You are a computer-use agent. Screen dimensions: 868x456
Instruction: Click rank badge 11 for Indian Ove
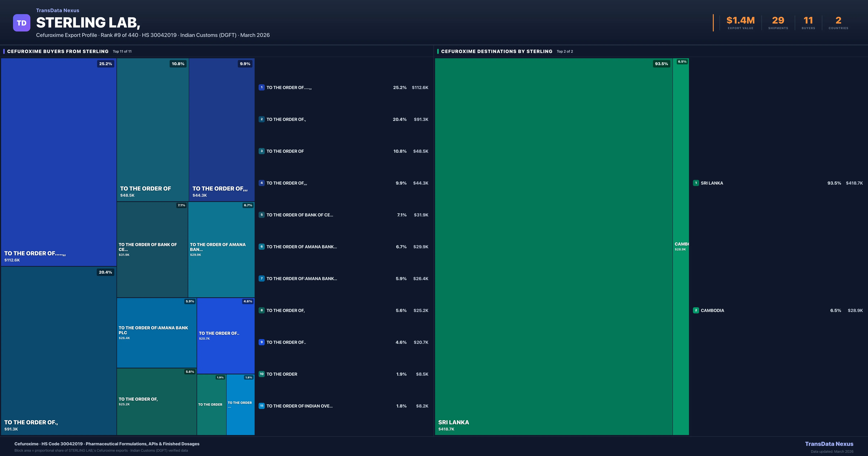click(x=261, y=406)
